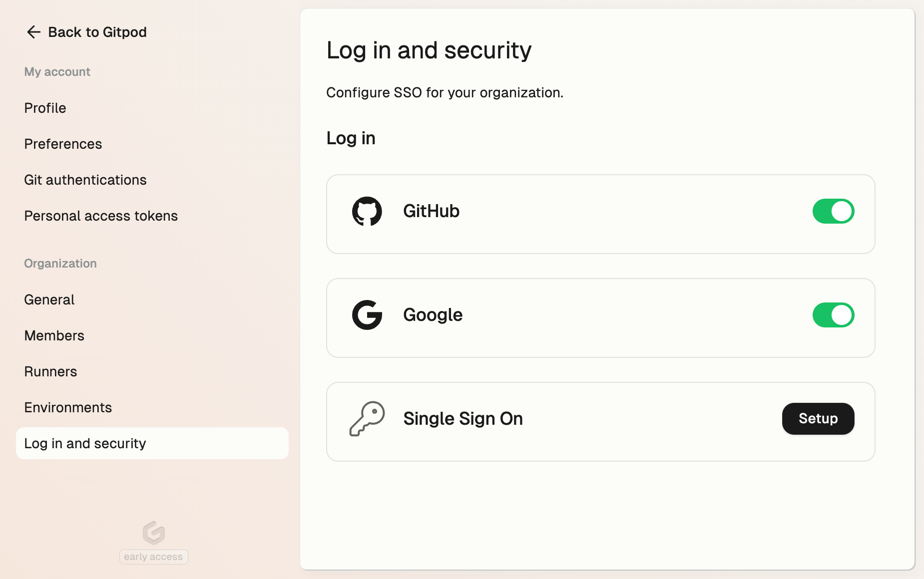This screenshot has height=579, width=924.
Task: Click the GitHub provider label
Action: pos(432,211)
